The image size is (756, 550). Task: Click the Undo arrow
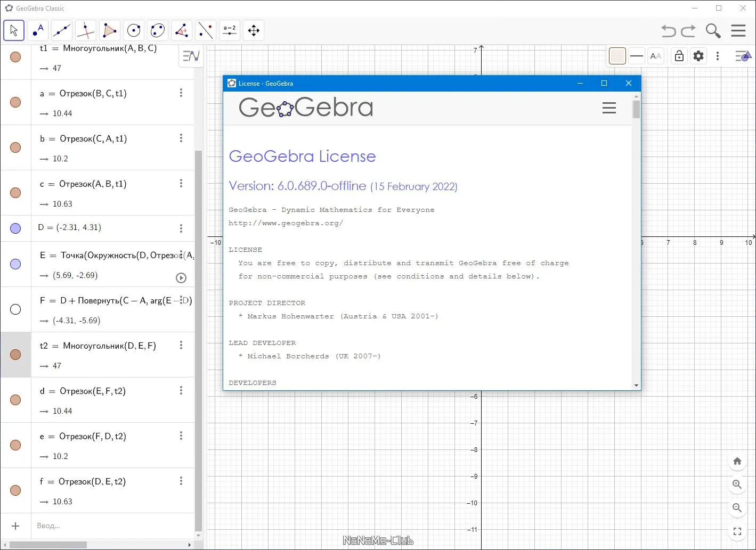click(669, 31)
